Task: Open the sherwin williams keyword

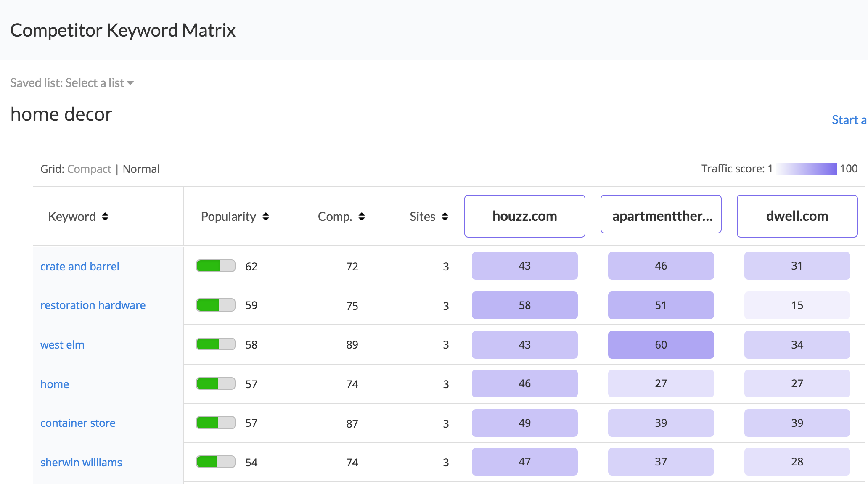Action: click(81, 463)
